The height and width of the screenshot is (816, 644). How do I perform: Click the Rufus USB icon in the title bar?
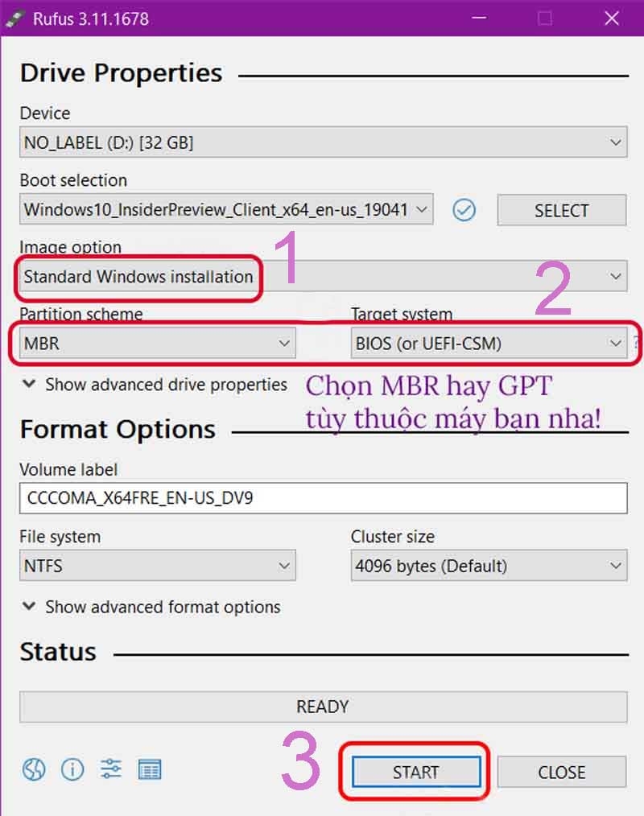click(14, 19)
